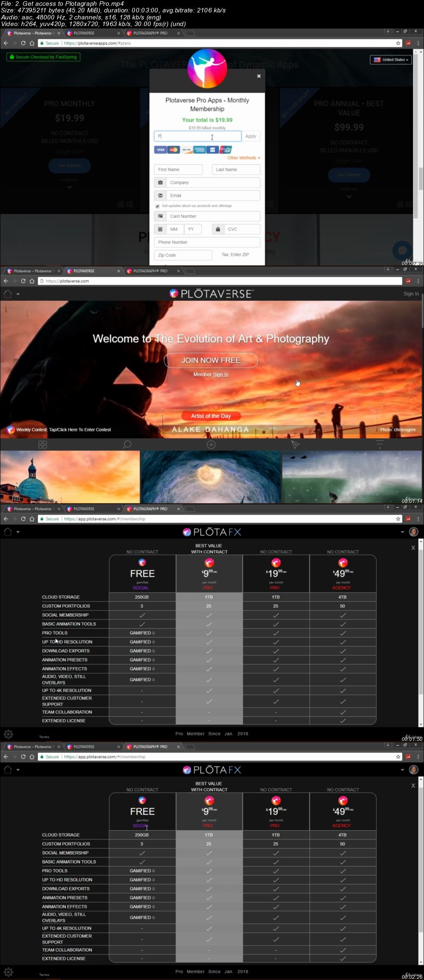Open the settings gear in the 00:01:50 frame

[x=8, y=734]
